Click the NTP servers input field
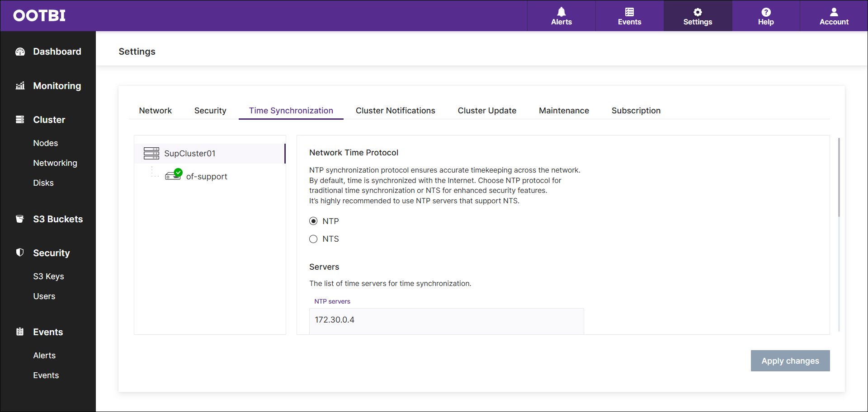868x412 pixels. coord(447,321)
